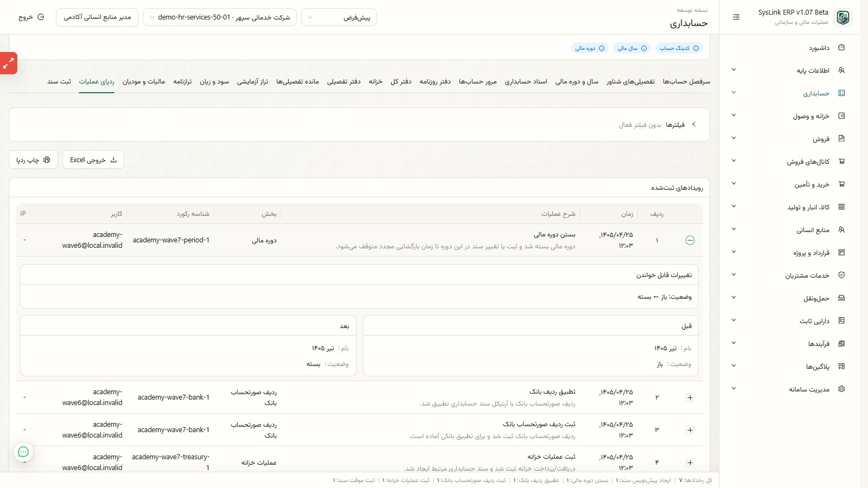Screen dimensions: 868x488
Task: Switch to اسناد حسابداری tab
Action: (x=526, y=82)
